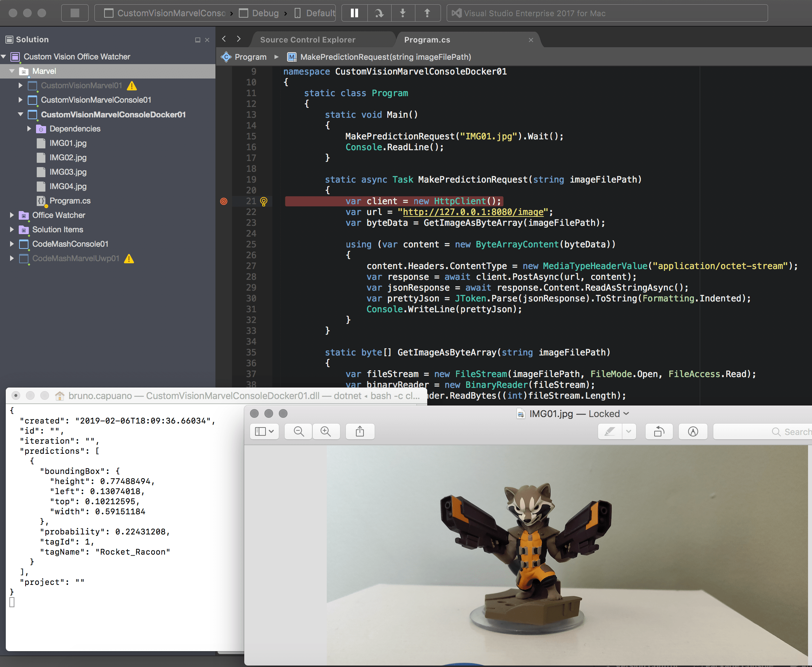Select the Program.cs editor tab
This screenshot has height=667, width=812.
(427, 40)
